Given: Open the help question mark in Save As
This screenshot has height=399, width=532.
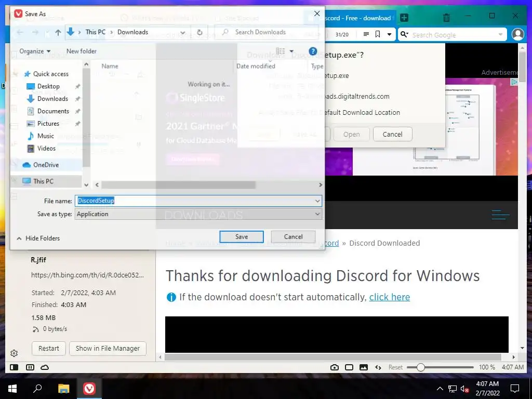Looking at the screenshot, I should [313, 51].
